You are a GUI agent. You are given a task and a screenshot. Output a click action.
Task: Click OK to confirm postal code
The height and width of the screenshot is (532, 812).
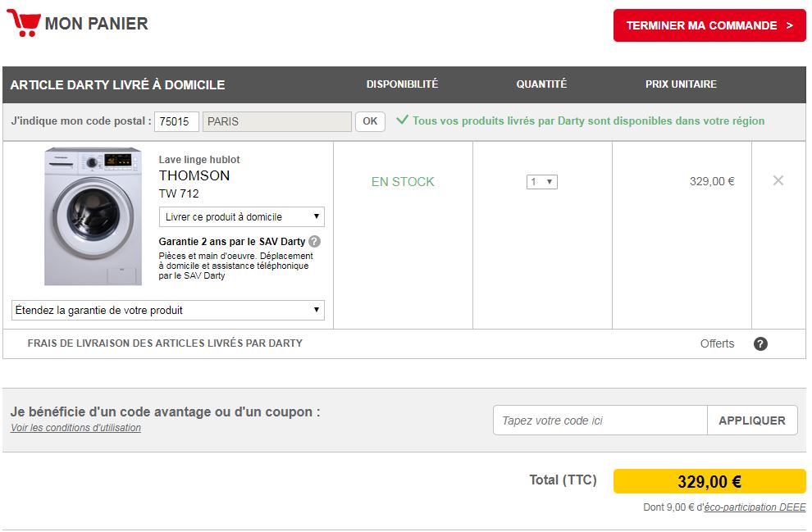(x=370, y=121)
